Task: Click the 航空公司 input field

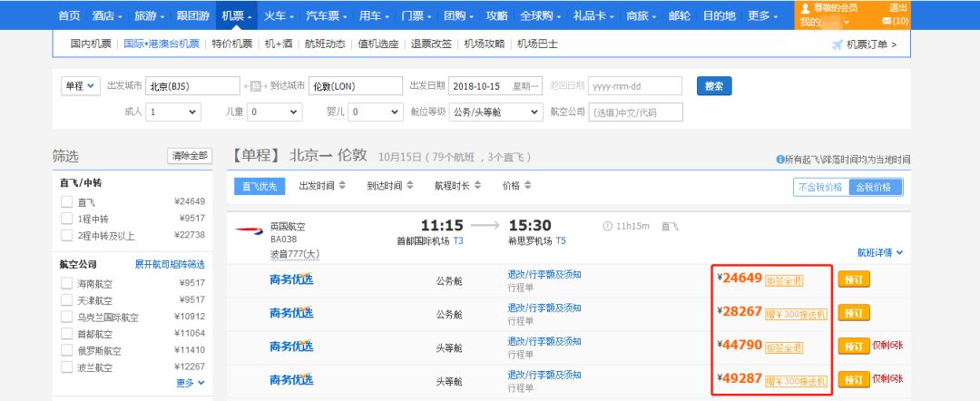Action: [x=635, y=112]
